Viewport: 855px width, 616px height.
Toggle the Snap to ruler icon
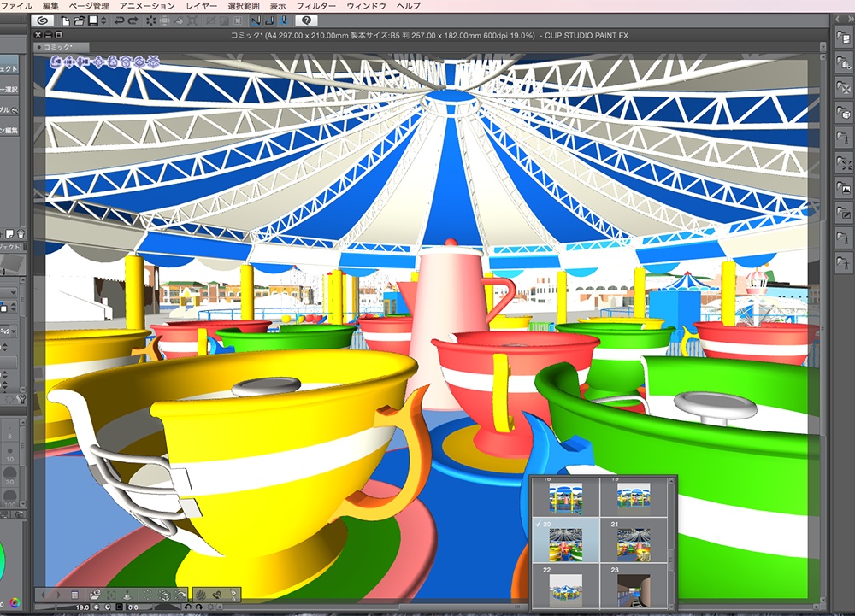point(256,21)
